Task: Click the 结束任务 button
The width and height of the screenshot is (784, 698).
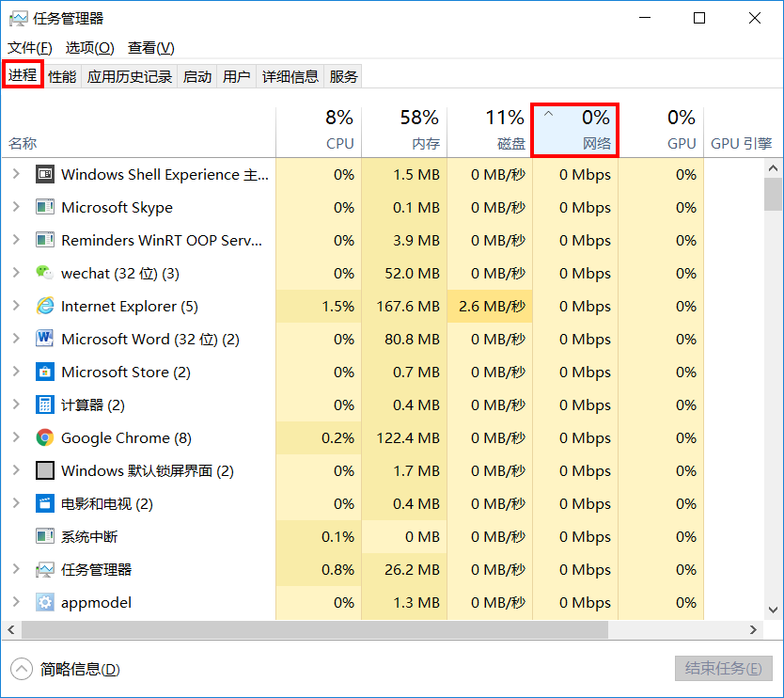Action: 723,669
